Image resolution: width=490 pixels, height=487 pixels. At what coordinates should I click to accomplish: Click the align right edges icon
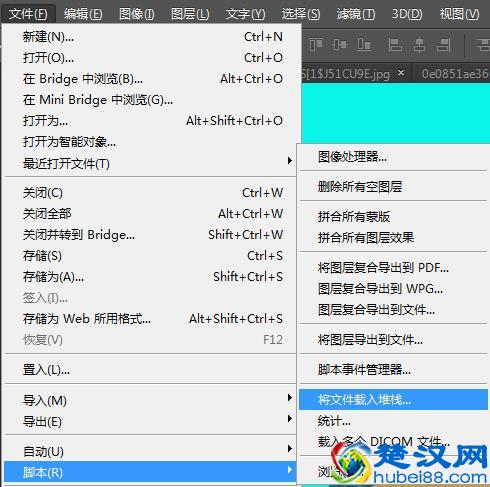443,45
